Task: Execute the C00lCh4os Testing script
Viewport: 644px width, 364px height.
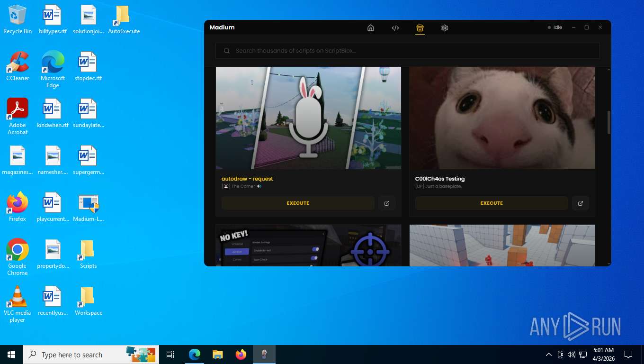Action: (x=492, y=203)
